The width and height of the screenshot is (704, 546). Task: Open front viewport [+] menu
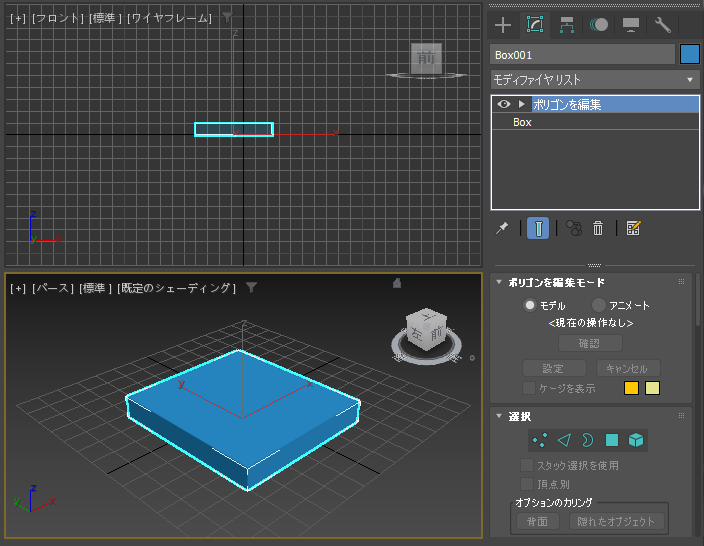[18, 18]
